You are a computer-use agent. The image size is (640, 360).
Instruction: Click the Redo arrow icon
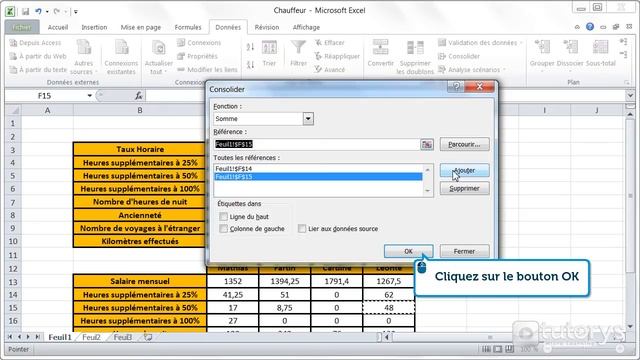[56, 11]
